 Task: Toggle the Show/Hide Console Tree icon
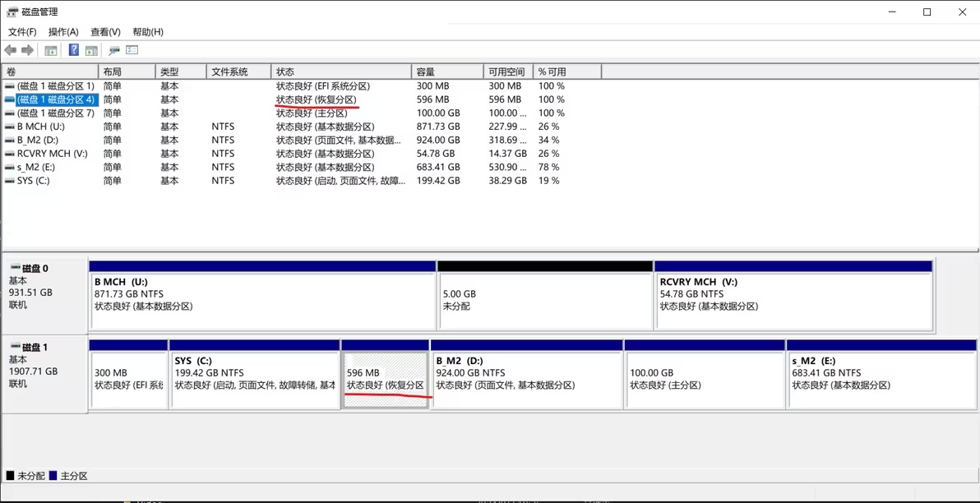(50, 50)
